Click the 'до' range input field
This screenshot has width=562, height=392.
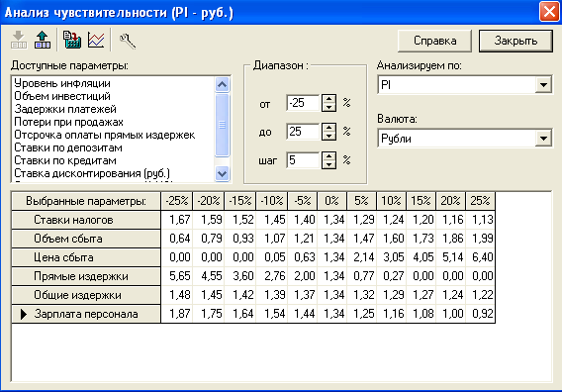click(303, 132)
